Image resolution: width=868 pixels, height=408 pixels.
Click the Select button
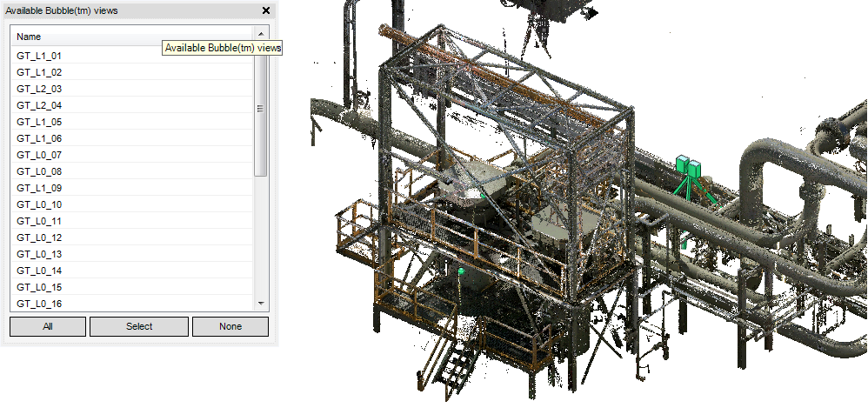click(139, 326)
